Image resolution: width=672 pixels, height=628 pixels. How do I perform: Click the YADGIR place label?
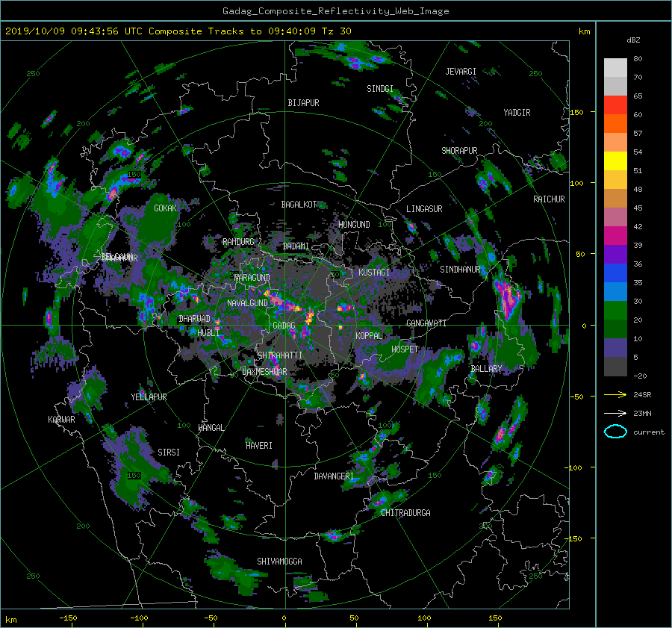tap(517, 113)
